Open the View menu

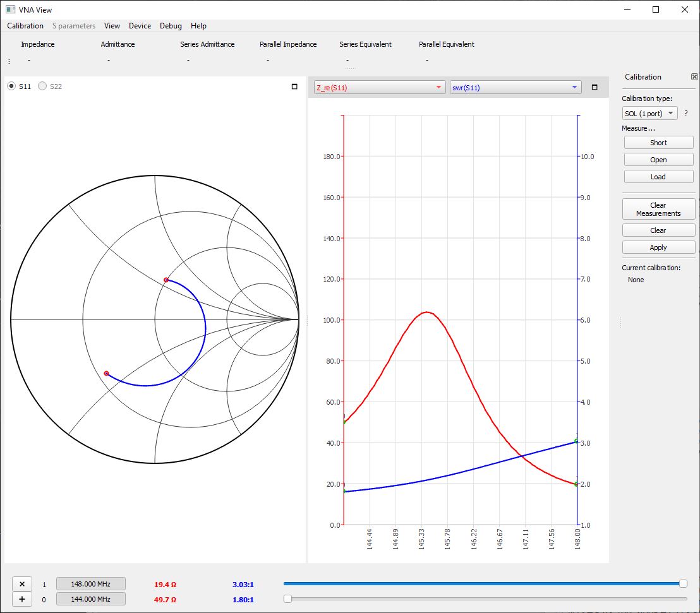point(112,26)
